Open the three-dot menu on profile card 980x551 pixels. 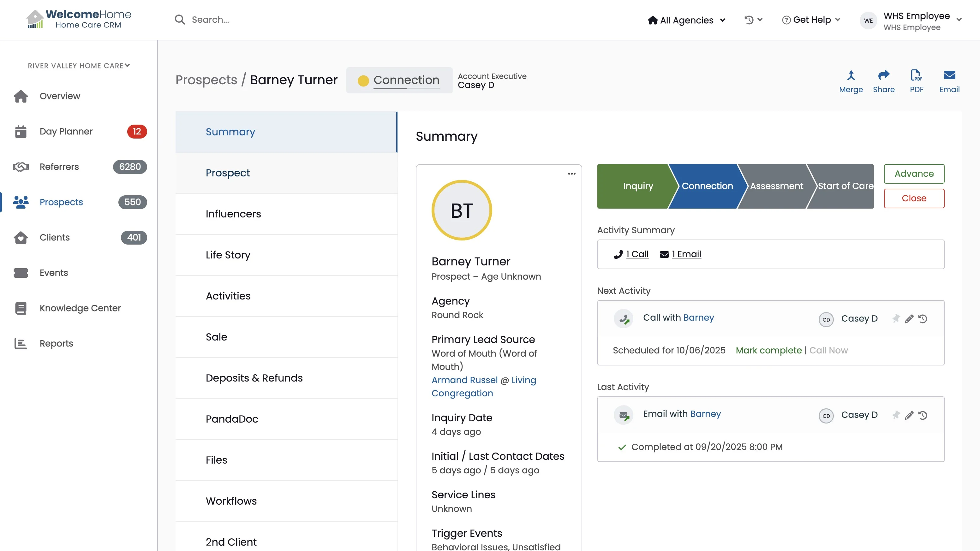(x=571, y=174)
